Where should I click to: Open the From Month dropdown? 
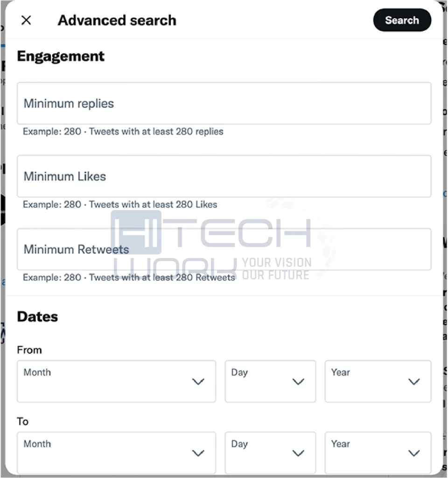pos(116,381)
